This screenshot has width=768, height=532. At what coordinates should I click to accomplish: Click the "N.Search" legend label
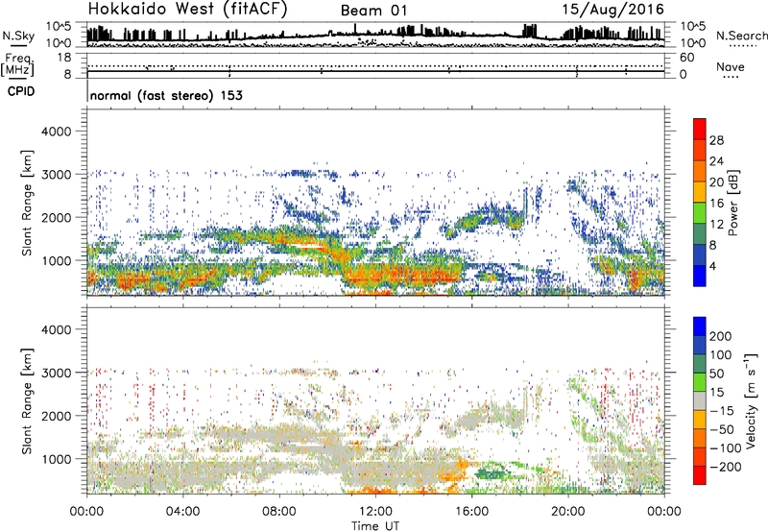coord(741,36)
